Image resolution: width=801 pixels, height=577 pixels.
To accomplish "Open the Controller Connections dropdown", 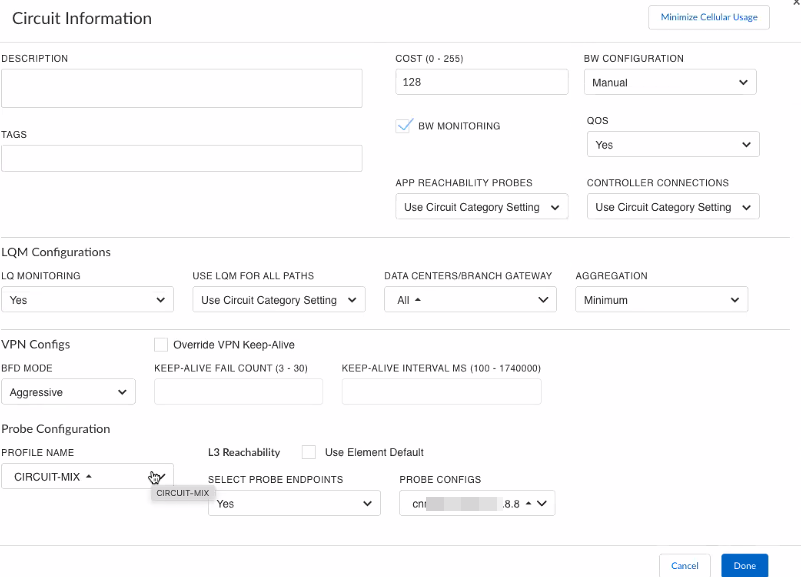I will click(x=673, y=207).
